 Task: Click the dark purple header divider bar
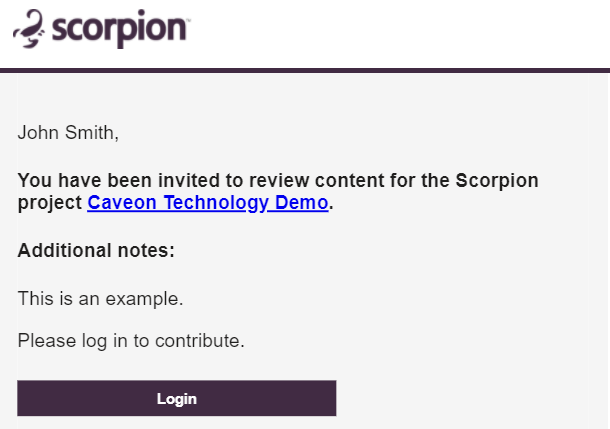305,70
